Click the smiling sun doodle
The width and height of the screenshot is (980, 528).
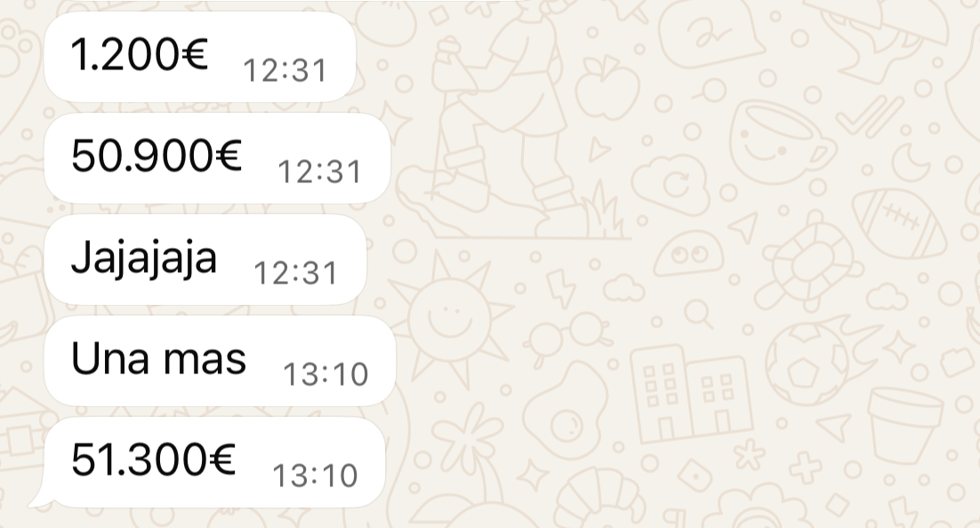(450, 317)
